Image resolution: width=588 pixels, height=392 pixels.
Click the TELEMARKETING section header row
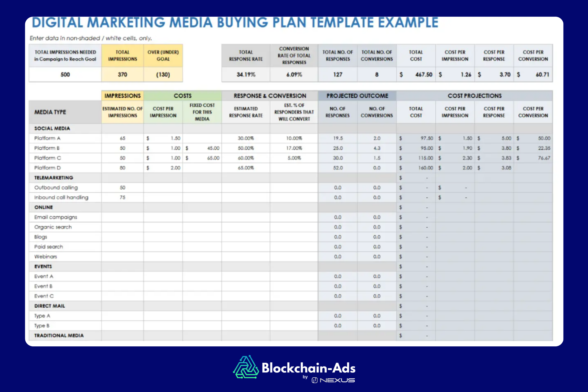point(53,178)
